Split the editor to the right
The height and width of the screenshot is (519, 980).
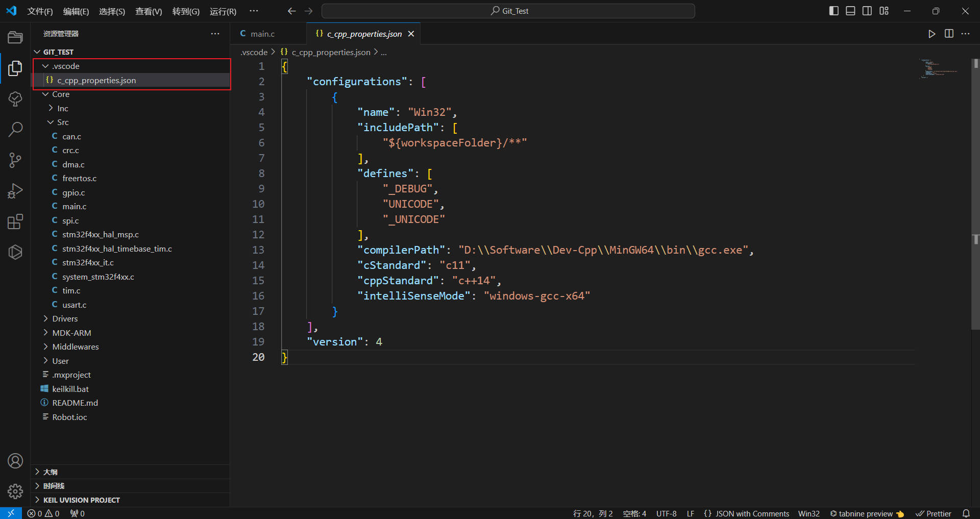[x=949, y=34]
